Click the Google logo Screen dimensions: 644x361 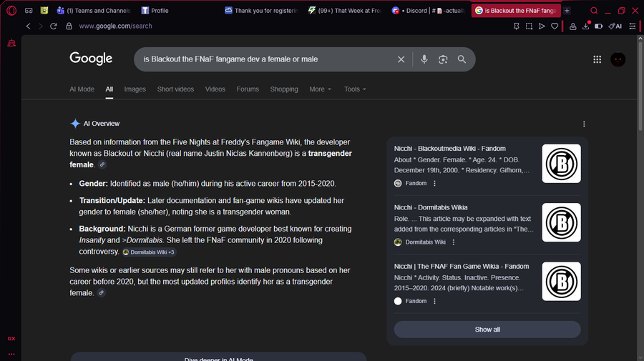point(91,59)
